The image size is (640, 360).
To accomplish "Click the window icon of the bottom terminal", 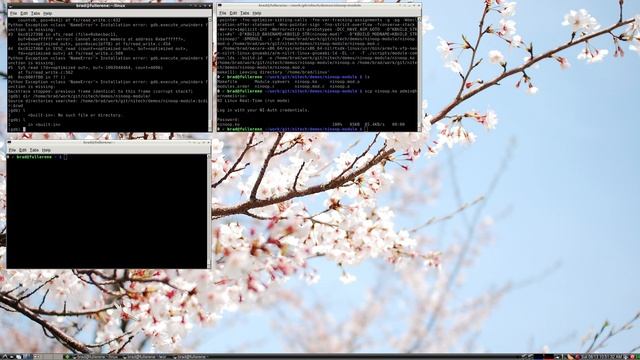I will pyautogui.click(x=9, y=143).
